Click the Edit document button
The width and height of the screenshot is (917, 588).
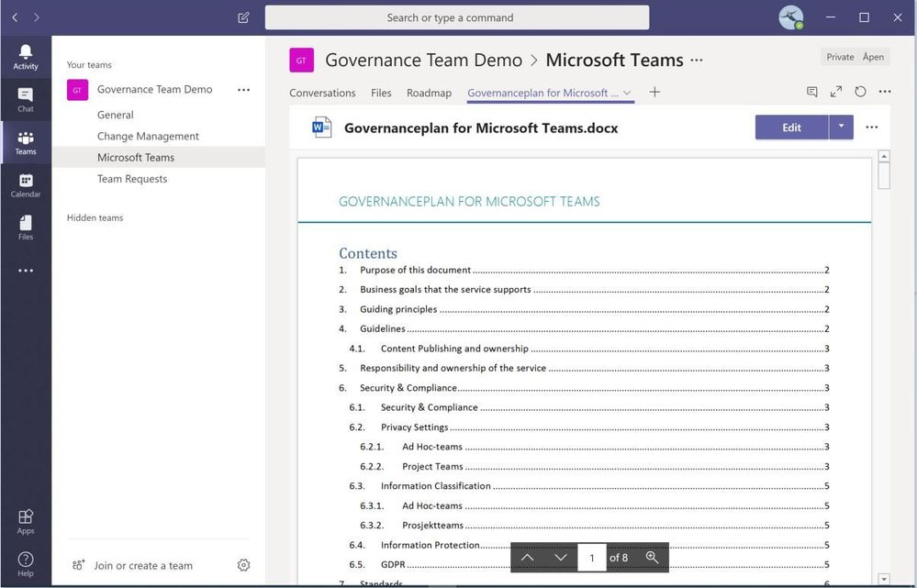pos(791,127)
